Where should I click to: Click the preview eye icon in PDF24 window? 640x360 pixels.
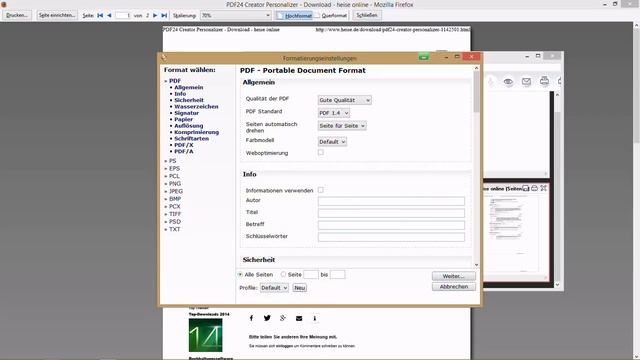pos(508,82)
